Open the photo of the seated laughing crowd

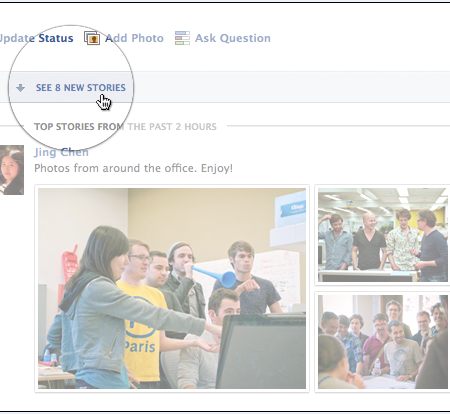383,342
